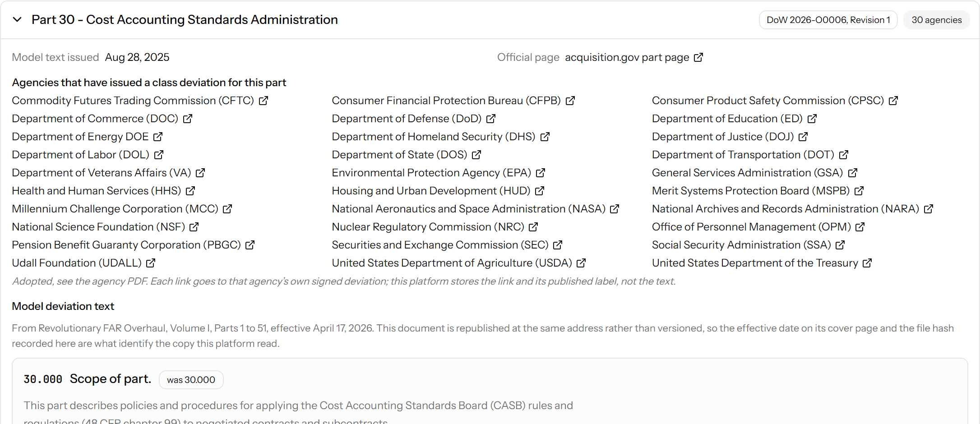980x424 pixels.
Task: Follow the Department of Homeland Security (DHS) link
Action: (434, 137)
